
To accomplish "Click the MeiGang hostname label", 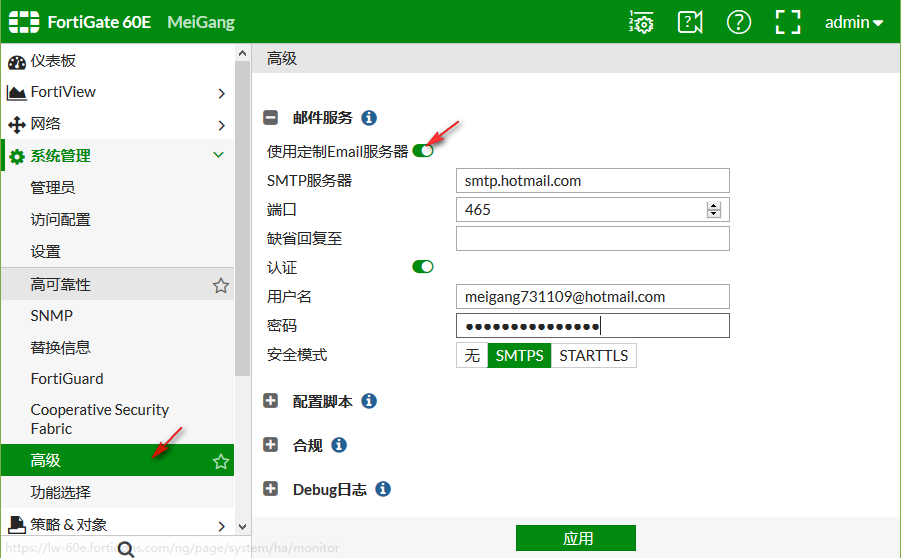I will (x=201, y=22).
